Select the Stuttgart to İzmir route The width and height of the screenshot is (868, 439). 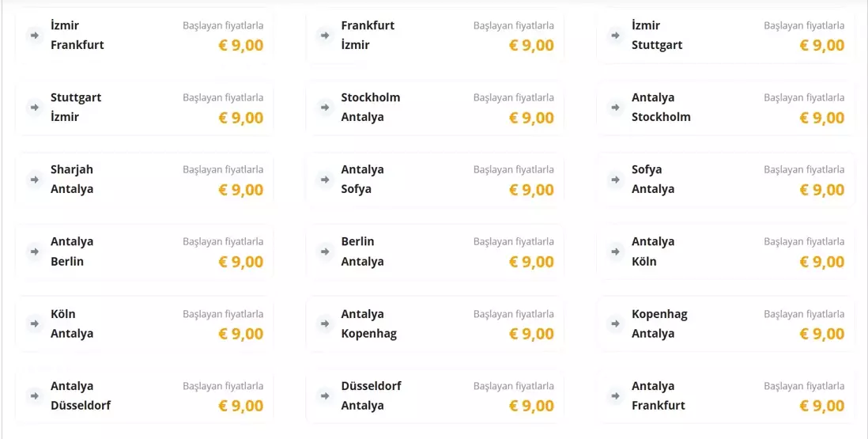point(144,108)
